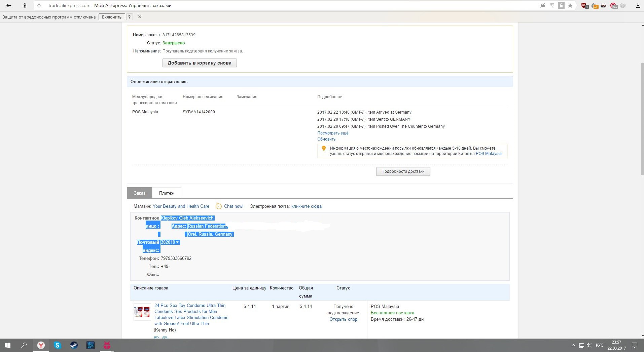Screen dimensions: 644x352
Task: Open the pink bug app taskbar icon
Action: [107, 345]
